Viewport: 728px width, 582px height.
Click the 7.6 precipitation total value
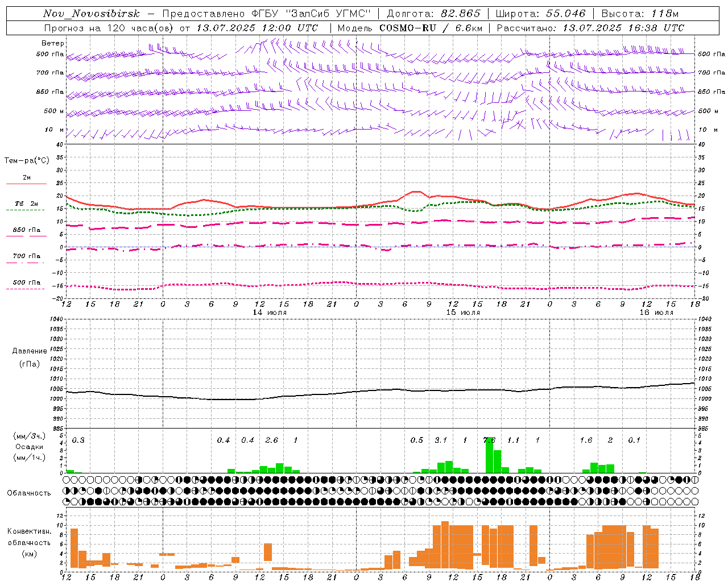(x=489, y=440)
